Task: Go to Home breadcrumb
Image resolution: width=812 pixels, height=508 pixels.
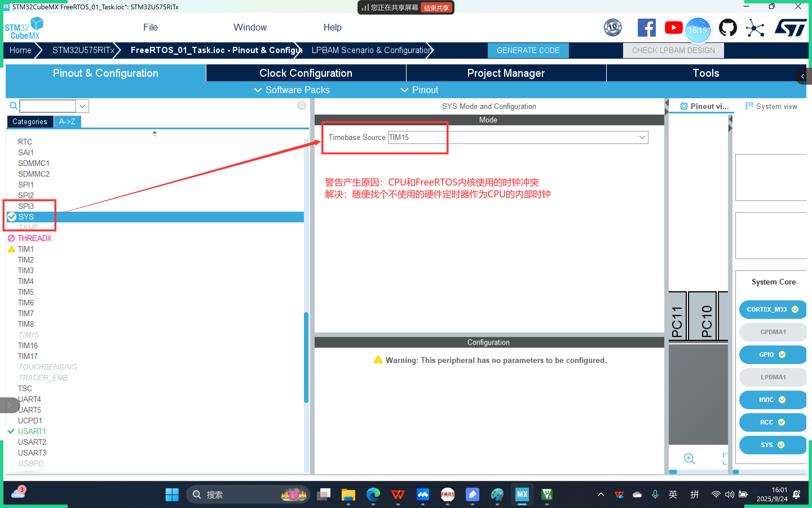Action: (x=21, y=50)
